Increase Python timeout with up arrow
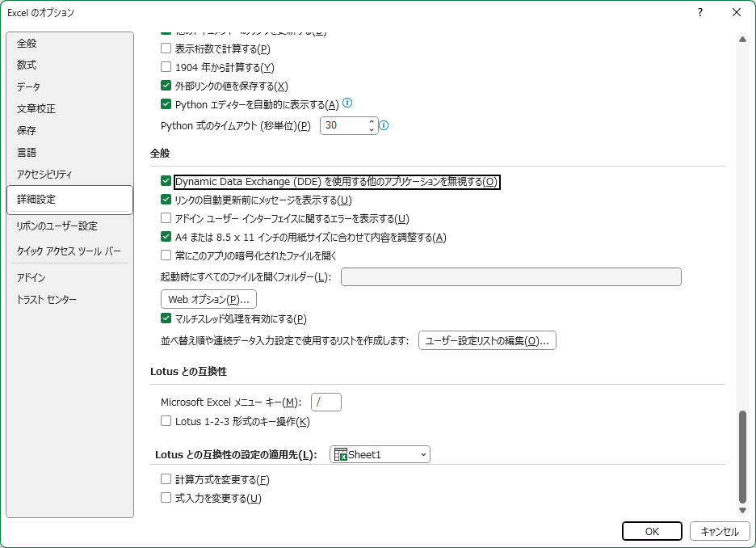756x548 pixels. [x=372, y=121]
